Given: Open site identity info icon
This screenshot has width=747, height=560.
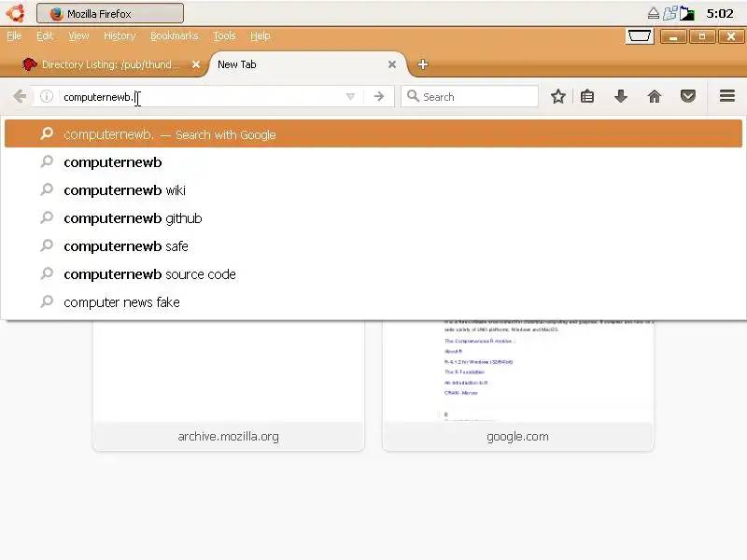Looking at the screenshot, I should [x=46, y=97].
